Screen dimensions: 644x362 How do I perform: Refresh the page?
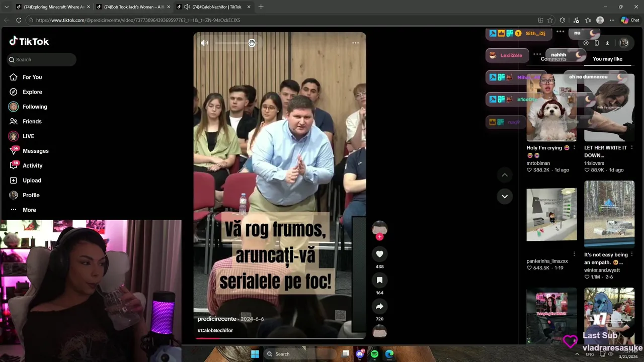pos(19,20)
